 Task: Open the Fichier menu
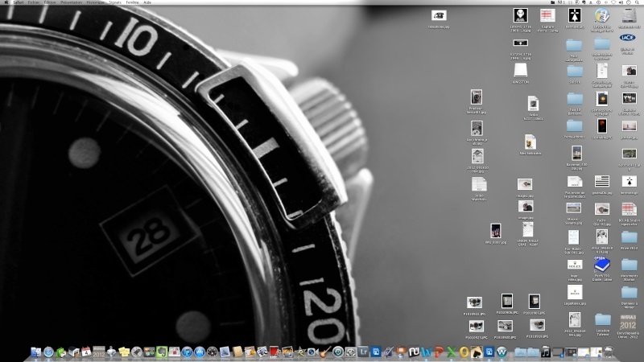[34, 2]
